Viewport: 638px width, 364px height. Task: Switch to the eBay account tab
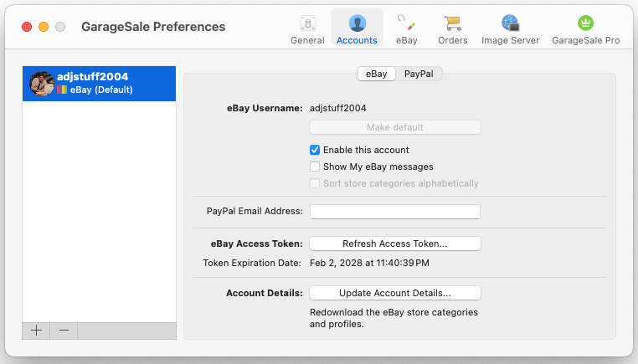pyautogui.click(x=377, y=74)
